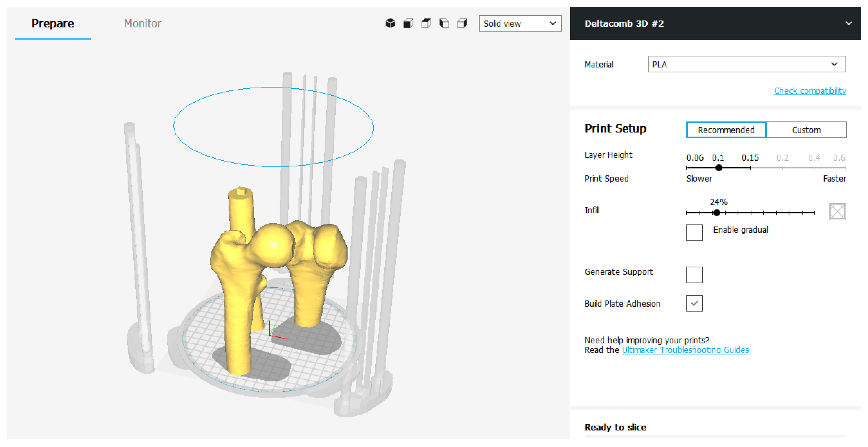The width and height of the screenshot is (868, 447).
Task: Open the Check compatibility link
Action: (810, 90)
